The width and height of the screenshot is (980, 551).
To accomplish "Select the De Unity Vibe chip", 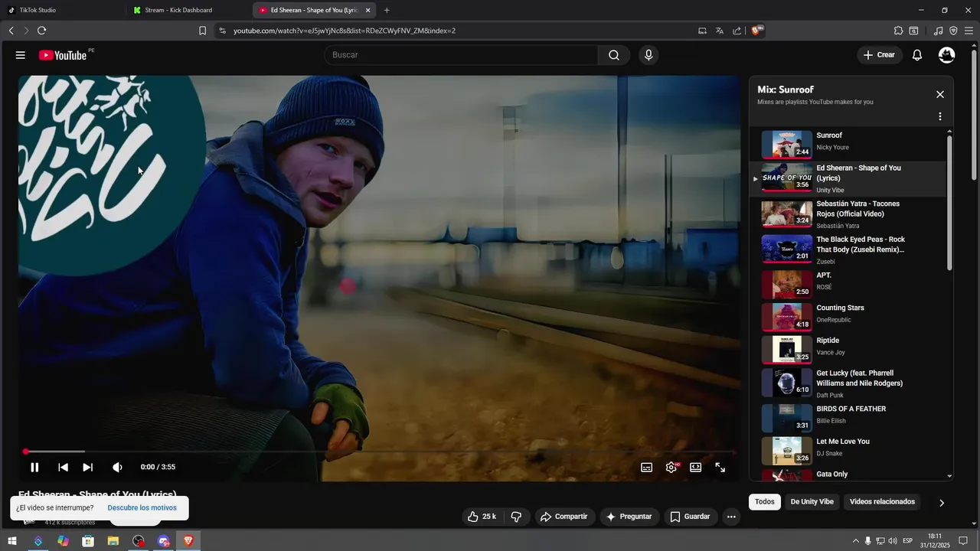I will pos(812,502).
